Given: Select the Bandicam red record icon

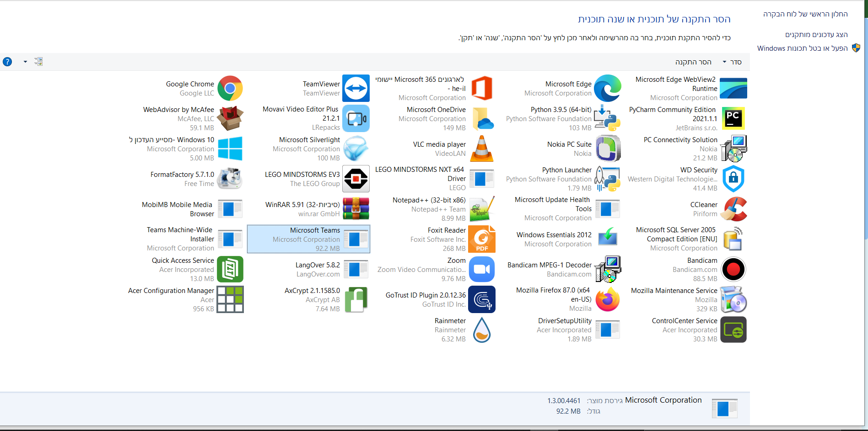Looking at the screenshot, I should point(733,269).
